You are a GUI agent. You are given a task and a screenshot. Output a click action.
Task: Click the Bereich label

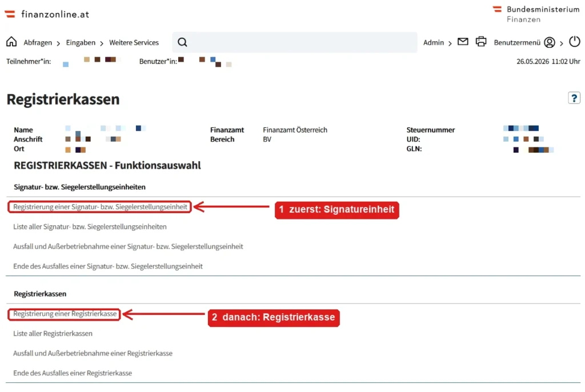coord(222,139)
